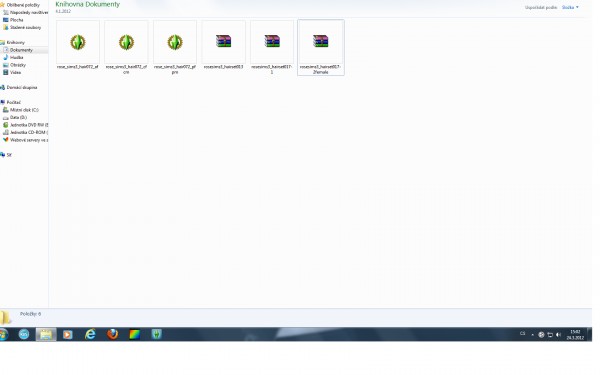Open Stažené soubory in favorites
This screenshot has width=600, height=375.
pos(25,28)
